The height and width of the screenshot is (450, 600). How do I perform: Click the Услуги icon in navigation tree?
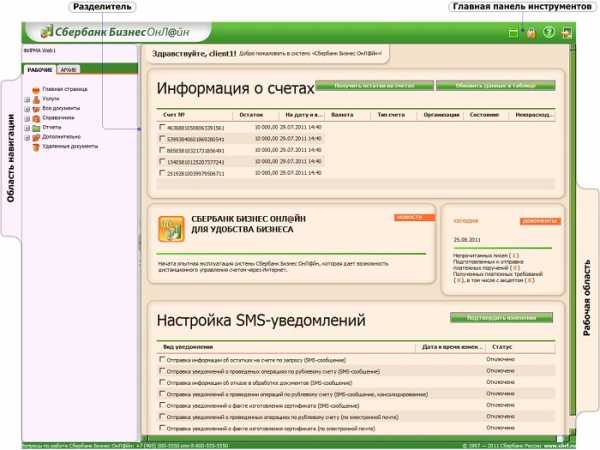click(37, 98)
